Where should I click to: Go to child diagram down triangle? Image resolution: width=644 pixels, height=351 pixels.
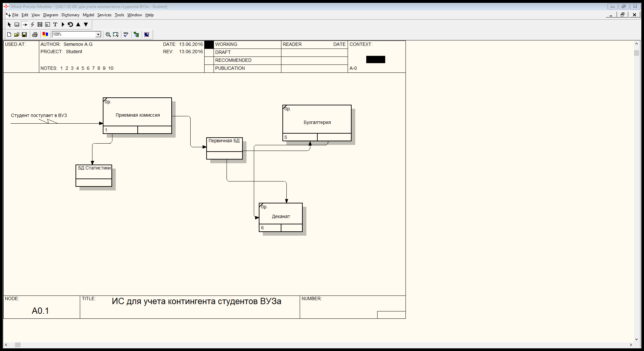tap(86, 25)
